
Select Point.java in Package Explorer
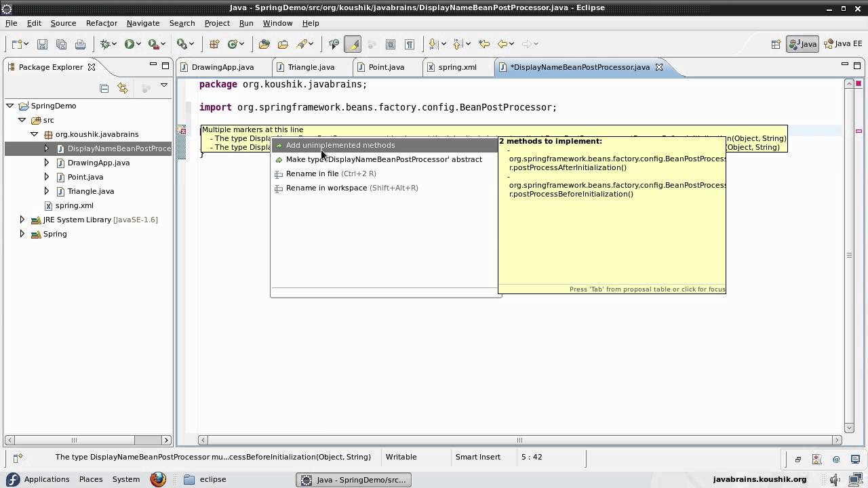coord(85,177)
